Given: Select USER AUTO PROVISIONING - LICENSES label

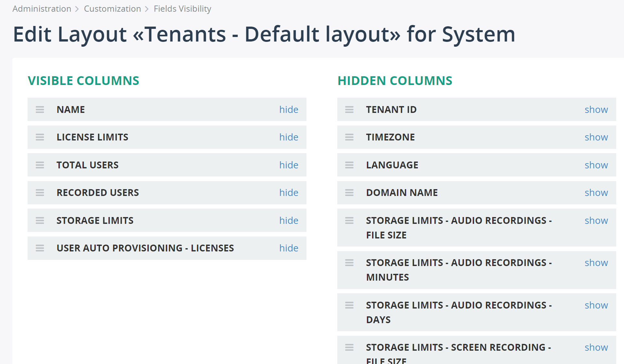Looking at the screenshot, I should (x=145, y=248).
